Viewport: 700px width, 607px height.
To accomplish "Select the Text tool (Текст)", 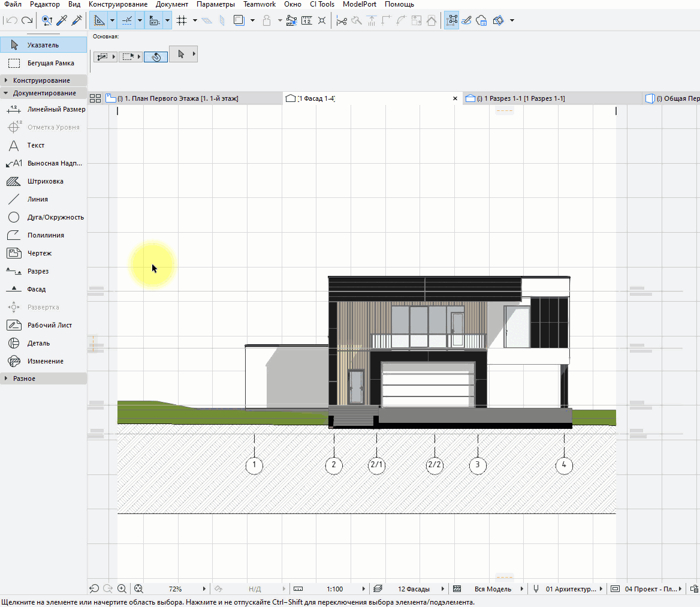I will point(36,145).
